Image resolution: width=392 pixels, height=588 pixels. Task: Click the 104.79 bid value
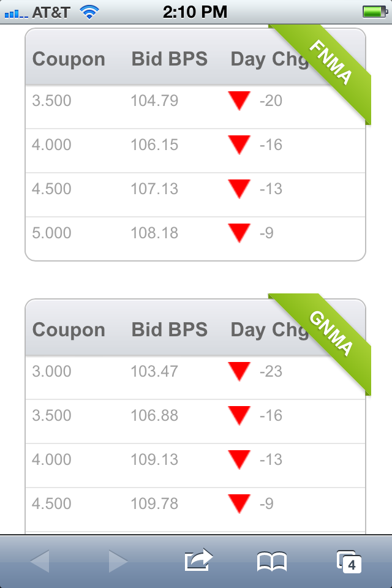[154, 100]
